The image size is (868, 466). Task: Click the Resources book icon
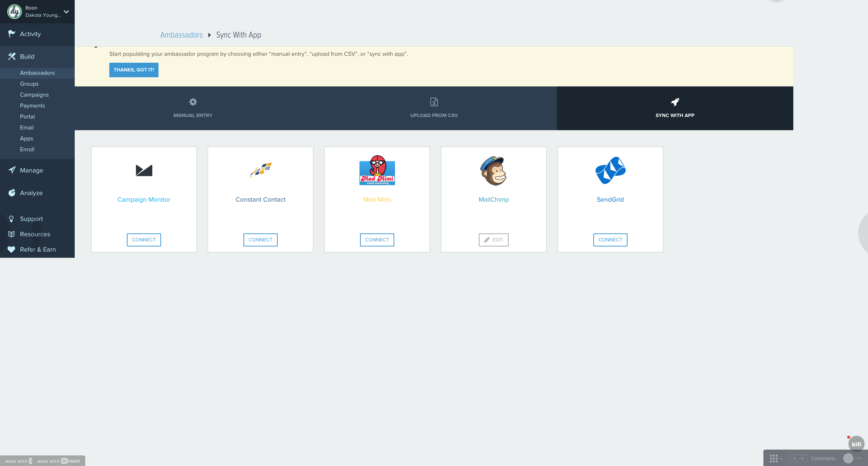[11, 234]
